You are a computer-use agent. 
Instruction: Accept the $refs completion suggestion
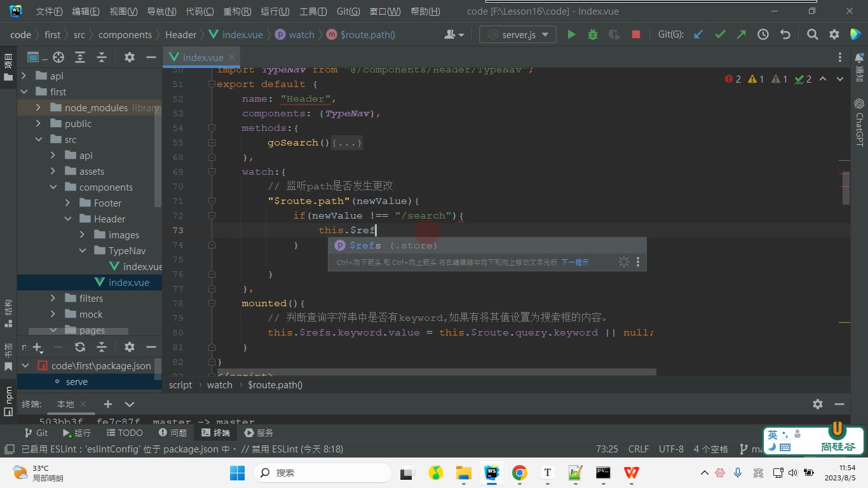pos(487,245)
